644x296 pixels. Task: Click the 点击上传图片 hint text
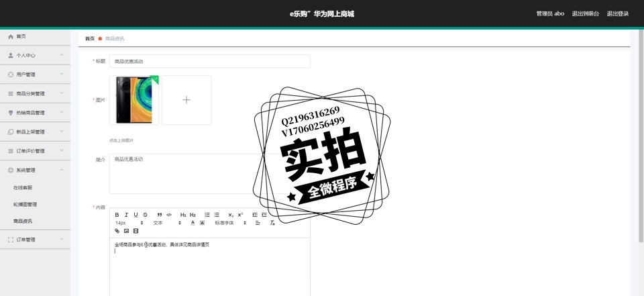click(121, 140)
